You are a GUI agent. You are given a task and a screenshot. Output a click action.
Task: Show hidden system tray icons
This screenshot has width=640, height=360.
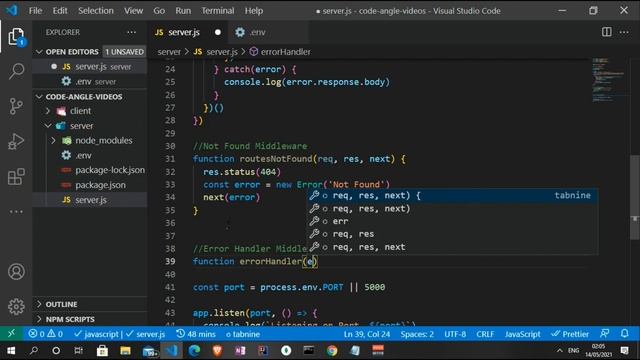click(x=560, y=350)
